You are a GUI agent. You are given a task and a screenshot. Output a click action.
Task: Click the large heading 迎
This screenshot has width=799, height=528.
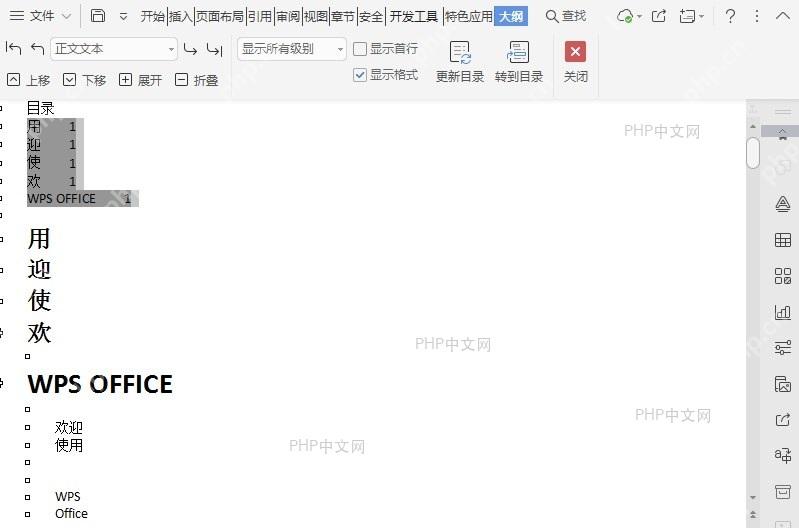coord(39,269)
